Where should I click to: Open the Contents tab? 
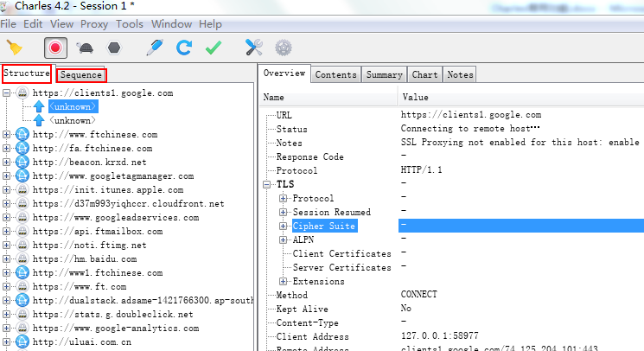[x=336, y=74]
